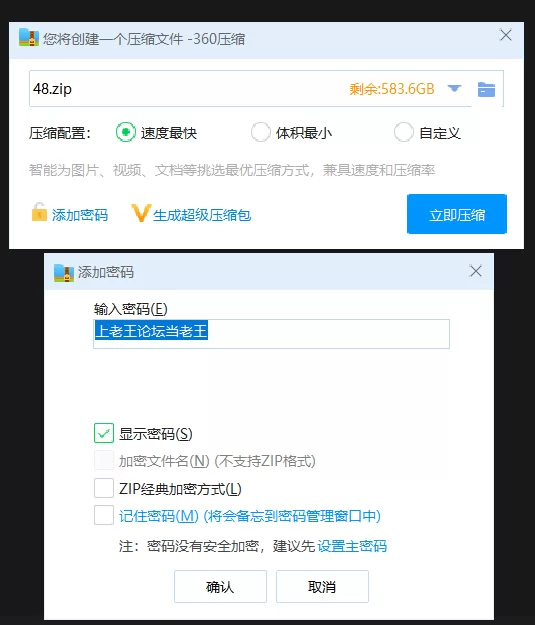
Task: Select the 速度最快 radio option
Action: [x=126, y=132]
